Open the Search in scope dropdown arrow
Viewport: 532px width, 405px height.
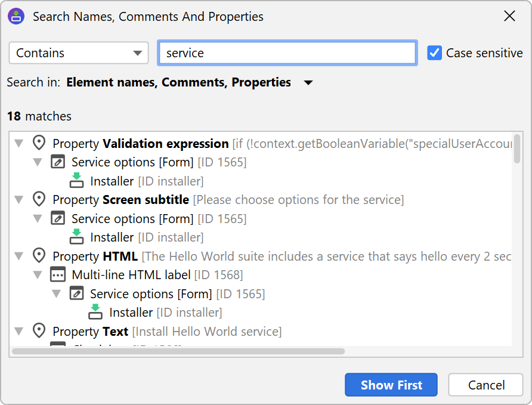pos(308,83)
